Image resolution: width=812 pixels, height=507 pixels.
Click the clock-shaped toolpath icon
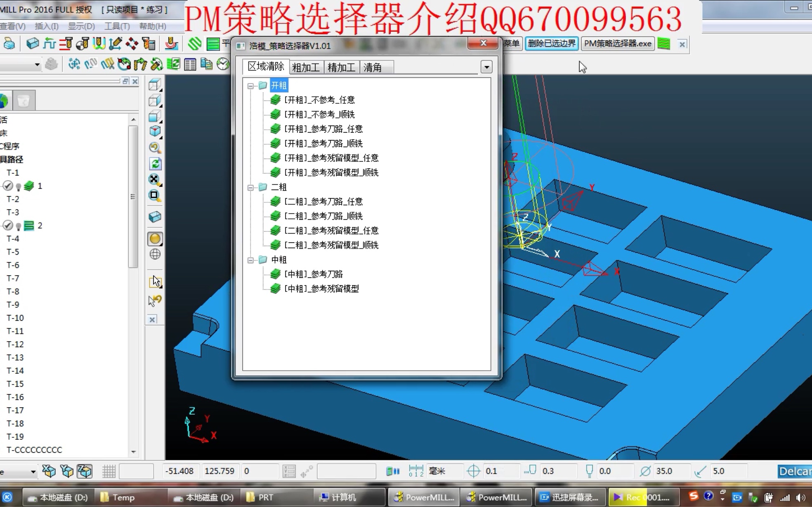coord(223,64)
